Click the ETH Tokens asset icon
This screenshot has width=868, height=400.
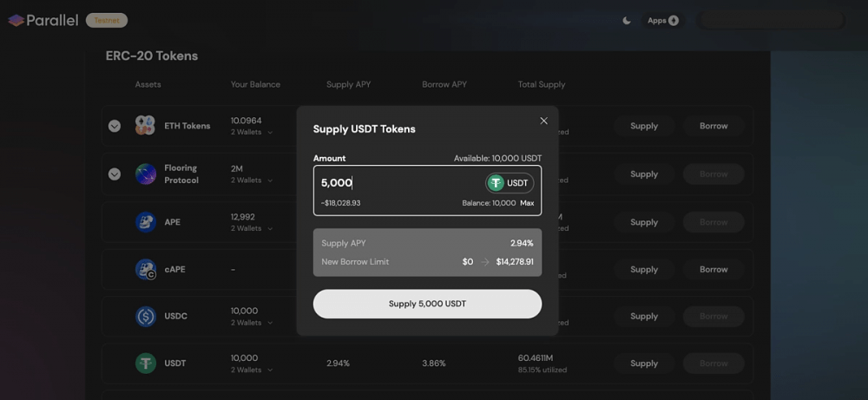[x=146, y=126]
